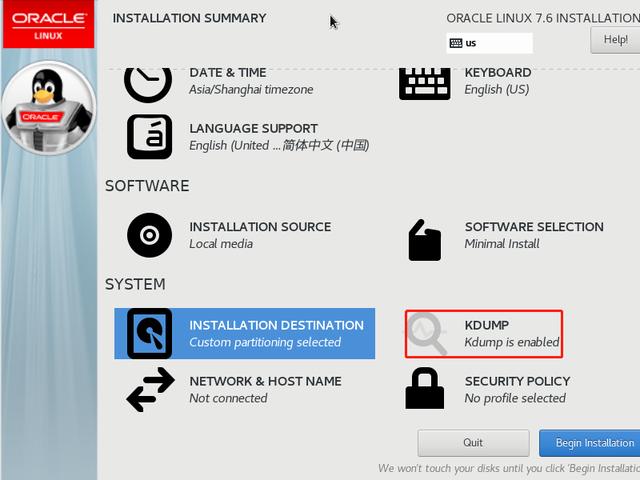Open the Language Support icon
This screenshot has width=640, height=480.
click(149, 137)
